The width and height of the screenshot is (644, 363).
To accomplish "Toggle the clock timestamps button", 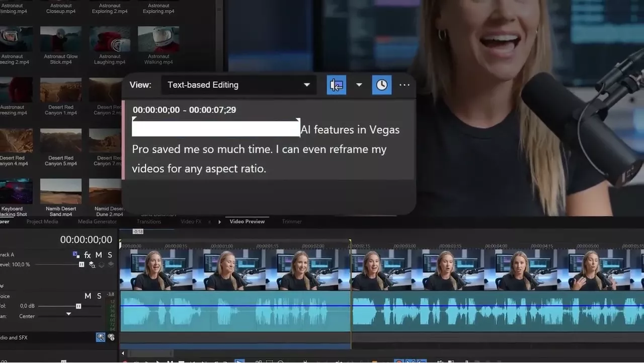I will click(x=382, y=85).
